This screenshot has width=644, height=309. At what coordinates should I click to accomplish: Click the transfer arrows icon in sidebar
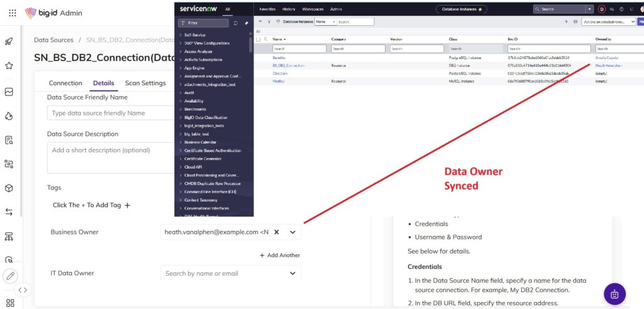tap(9, 212)
